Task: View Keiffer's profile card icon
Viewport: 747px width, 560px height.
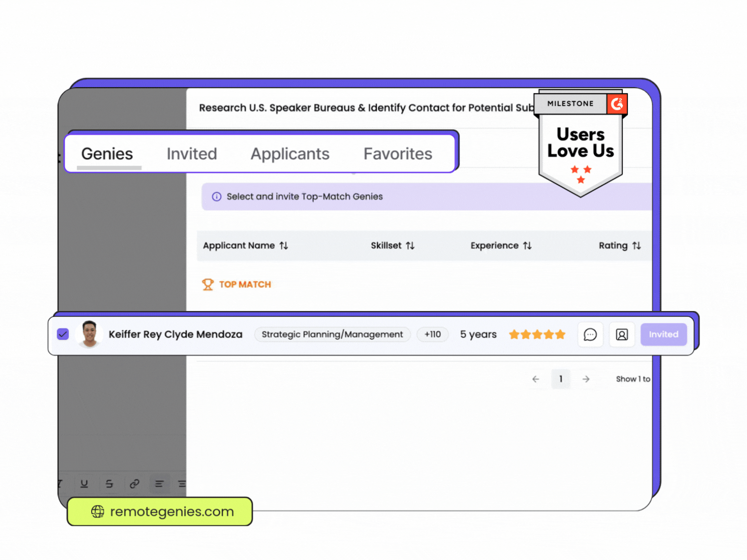Action: pos(622,334)
